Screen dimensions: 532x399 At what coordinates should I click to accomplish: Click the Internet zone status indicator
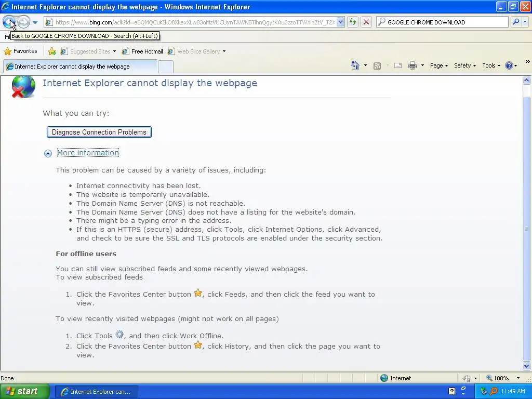pos(395,378)
